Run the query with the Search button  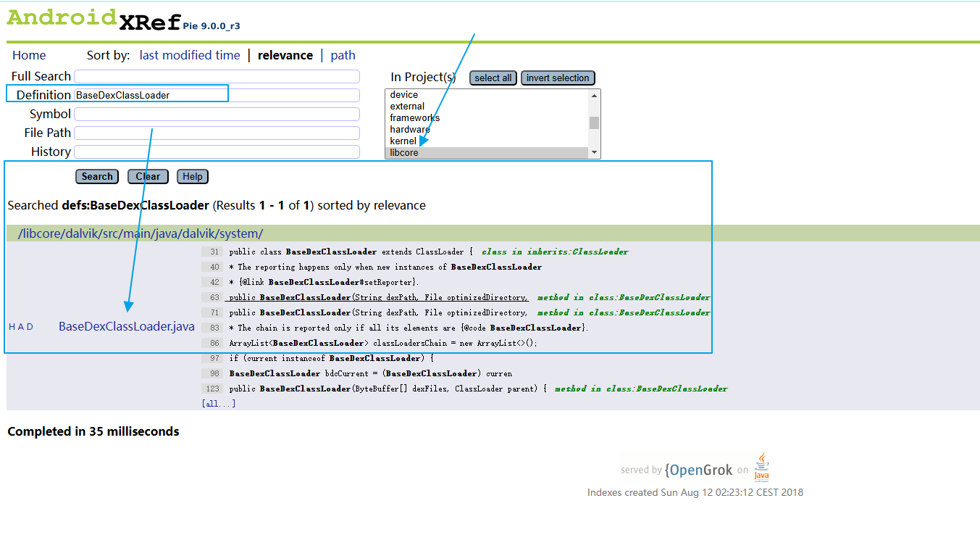click(x=97, y=176)
